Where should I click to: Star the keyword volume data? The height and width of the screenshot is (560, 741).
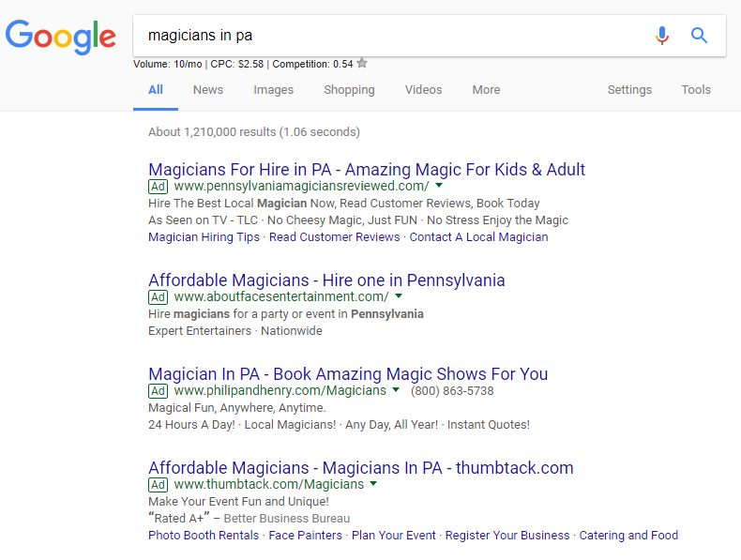pos(362,64)
